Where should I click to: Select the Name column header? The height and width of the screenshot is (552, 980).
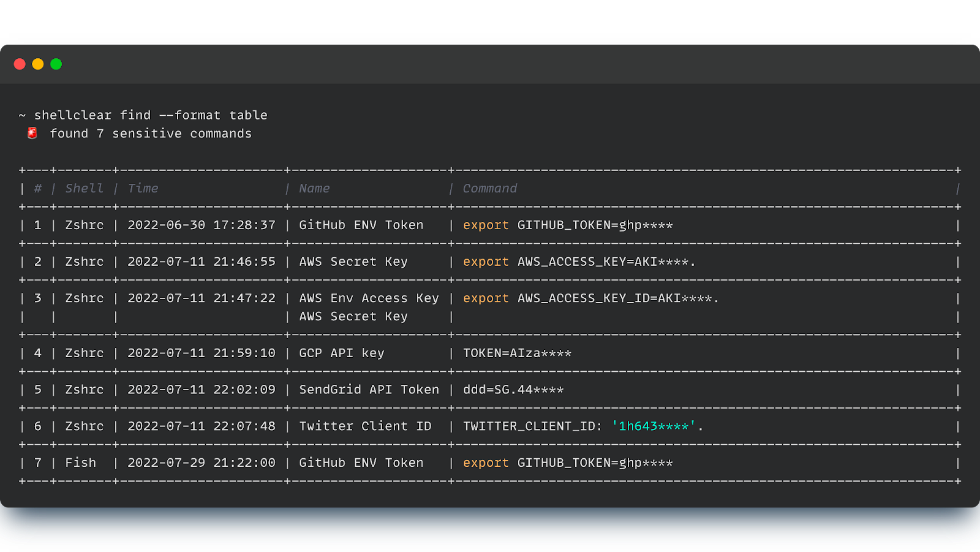pos(314,188)
